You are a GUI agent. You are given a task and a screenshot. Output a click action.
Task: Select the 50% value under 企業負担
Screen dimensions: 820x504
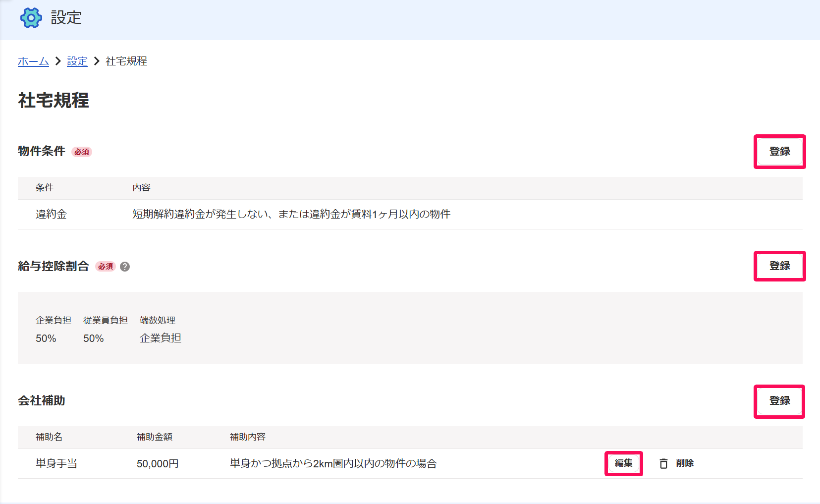[46, 338]
